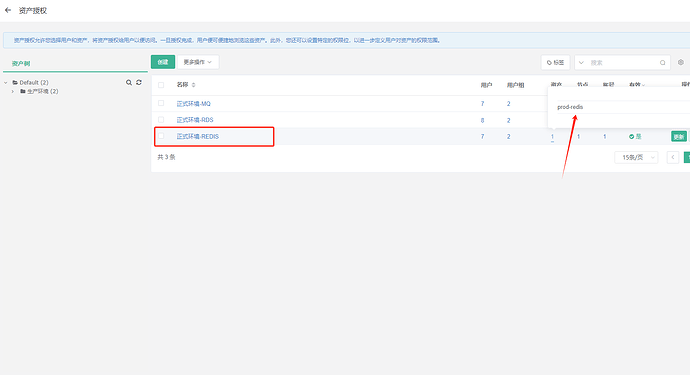
Task: Check the 正式环境-MQ row checkbox
Action: pos(161,103)
